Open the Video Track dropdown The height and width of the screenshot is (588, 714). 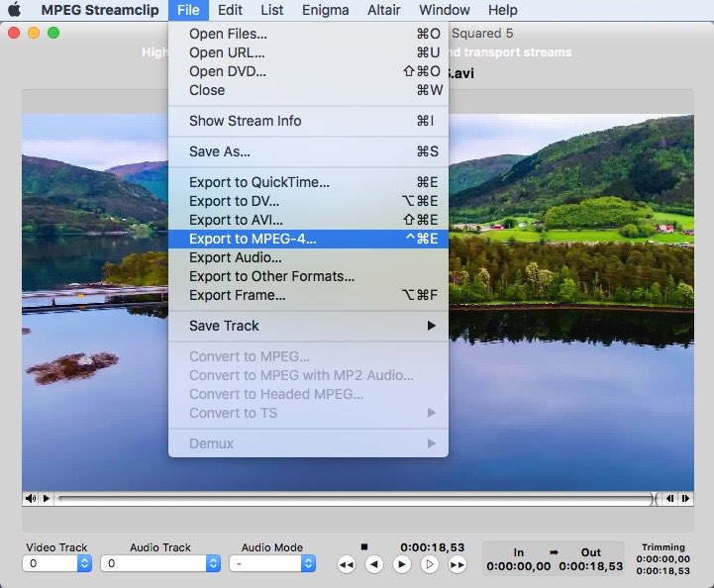[x=56, y=563]
